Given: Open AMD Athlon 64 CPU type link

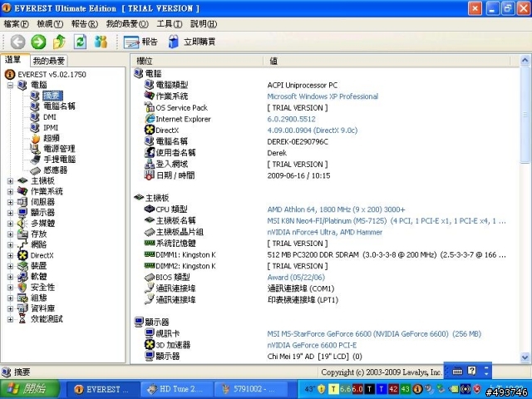Looking at the screenshot, I should pos(336,209).
